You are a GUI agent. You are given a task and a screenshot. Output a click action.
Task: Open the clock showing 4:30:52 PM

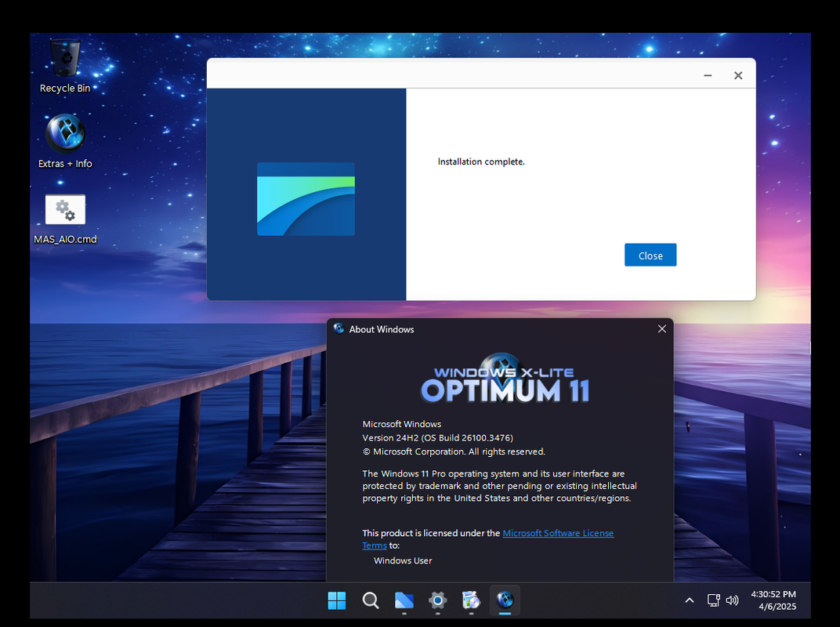773,594
